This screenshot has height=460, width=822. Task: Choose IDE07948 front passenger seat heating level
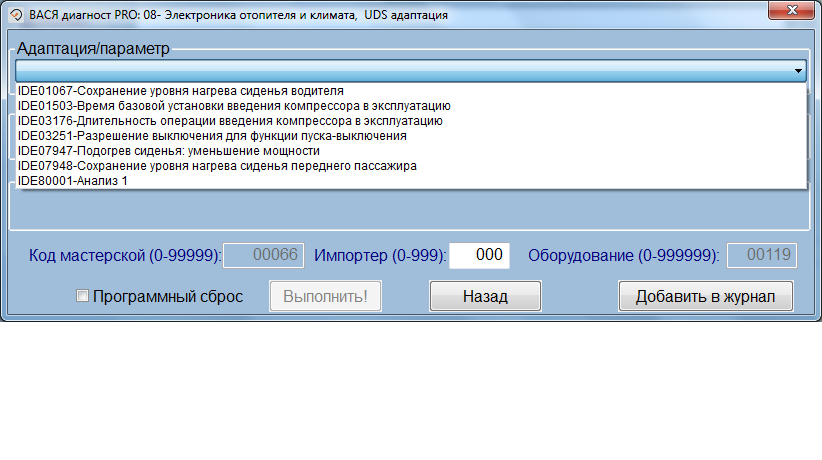217,166
